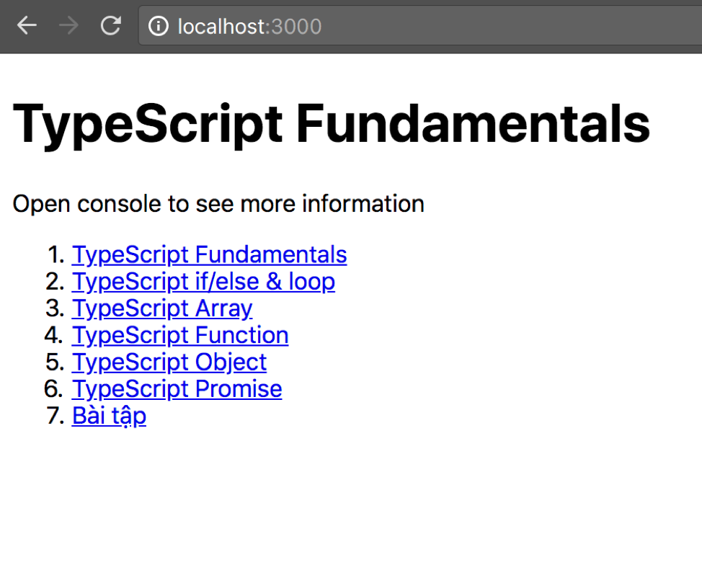Click list number 7 beside Bài tập
This screenshot has width=702, height=588.
click(55, 416)
